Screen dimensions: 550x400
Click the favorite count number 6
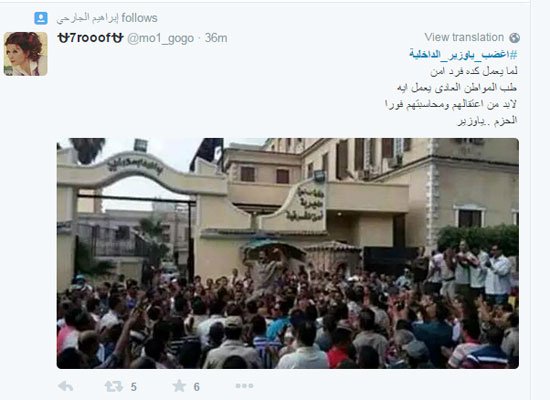196,387
